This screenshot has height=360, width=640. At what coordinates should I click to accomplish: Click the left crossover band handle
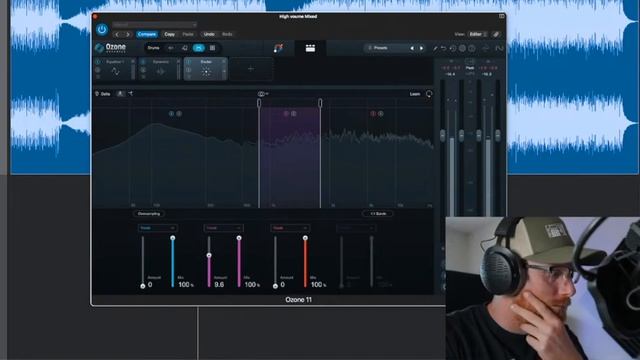pyautogui.click(x=259, y=103)
